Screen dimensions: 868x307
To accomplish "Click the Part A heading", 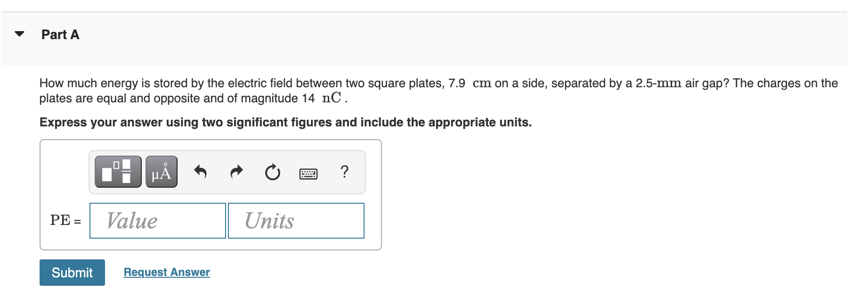I will [60, 34].
